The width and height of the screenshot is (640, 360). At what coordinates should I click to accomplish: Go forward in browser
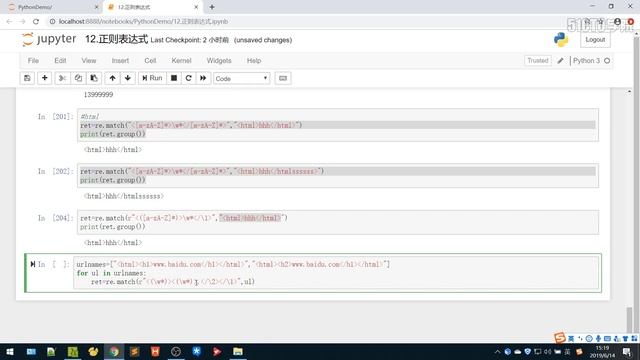22,22
